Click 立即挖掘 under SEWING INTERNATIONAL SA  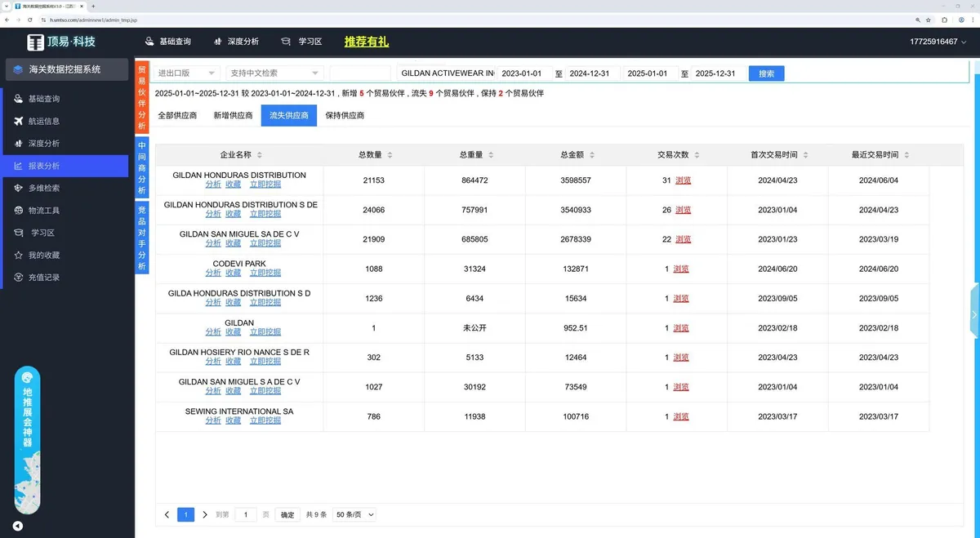pos(265,420)
